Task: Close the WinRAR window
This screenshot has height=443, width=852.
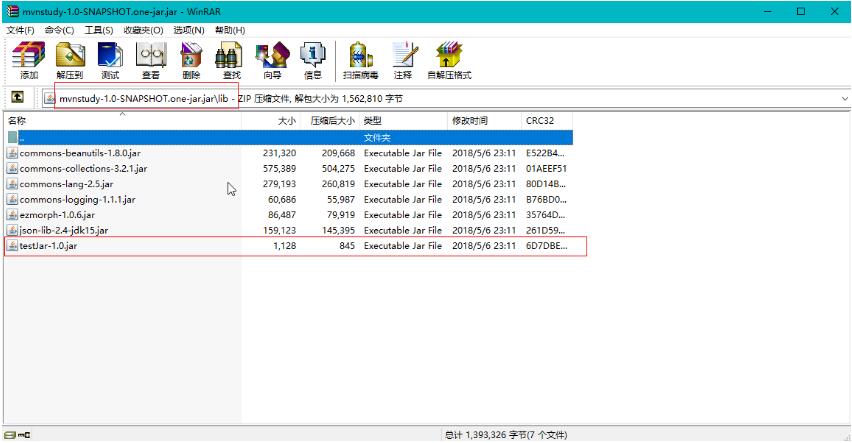Action: (x=835, y=11)
